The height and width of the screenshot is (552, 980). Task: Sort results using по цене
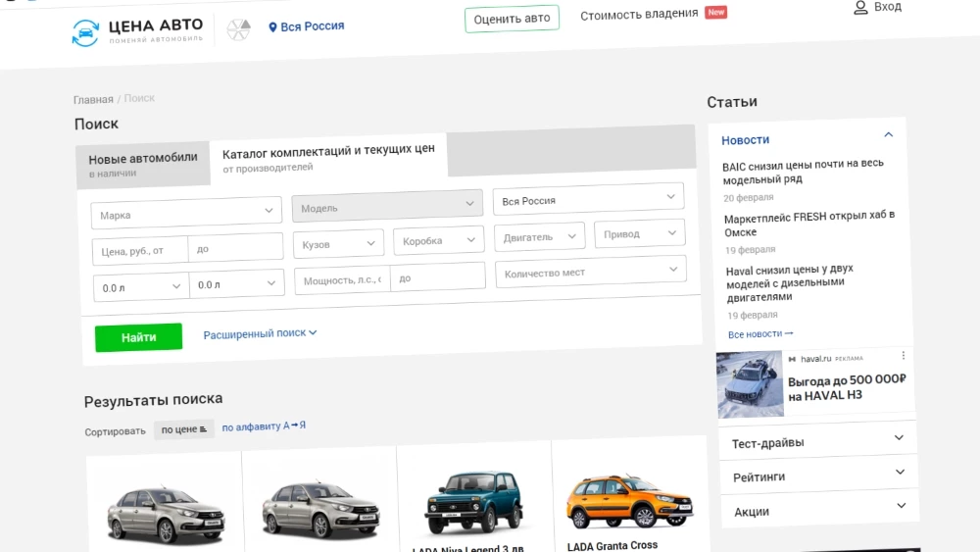click(184, 429)
